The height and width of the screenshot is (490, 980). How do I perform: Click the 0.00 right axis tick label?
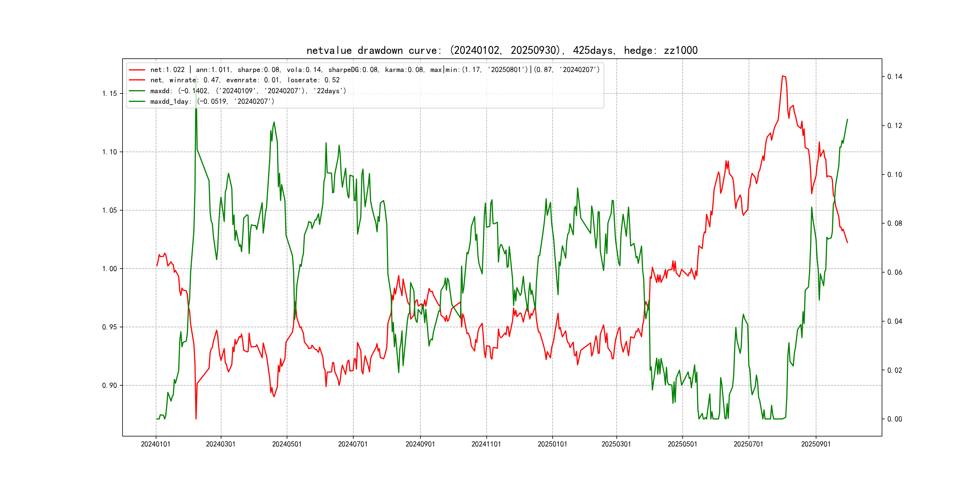pos(894,419)
